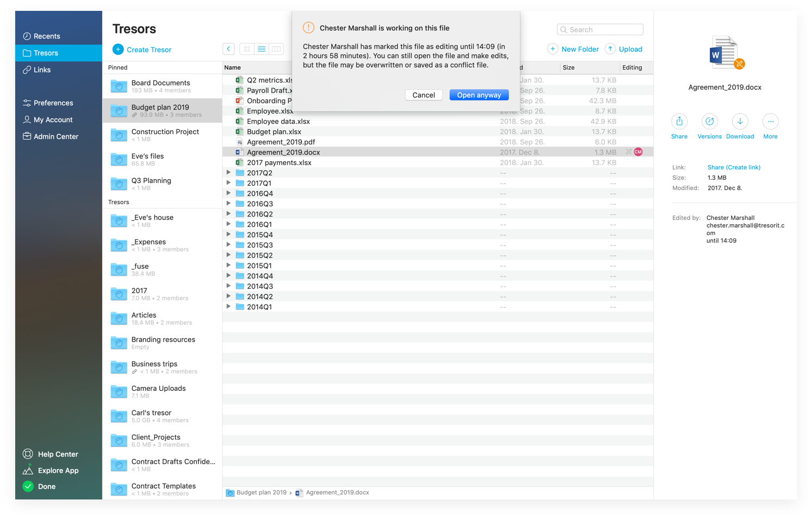The width and height of the screenshot is (812, 519).
Task: Switch to grid icon view
Action: (x=247, y=49)
